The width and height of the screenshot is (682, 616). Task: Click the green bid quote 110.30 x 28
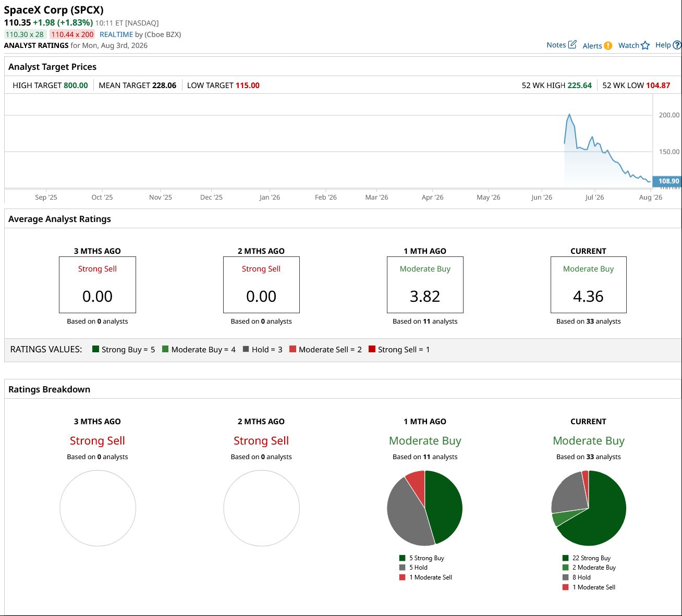(x=25, y=34)
